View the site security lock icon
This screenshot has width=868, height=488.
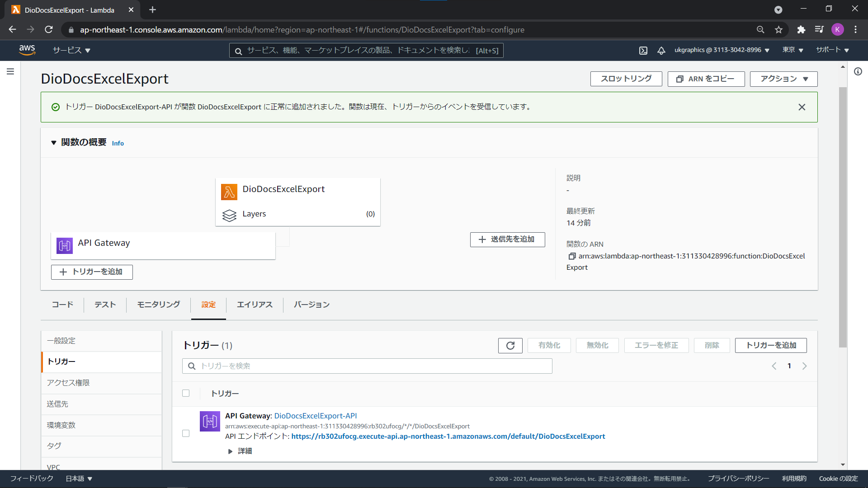coord(71,30)
